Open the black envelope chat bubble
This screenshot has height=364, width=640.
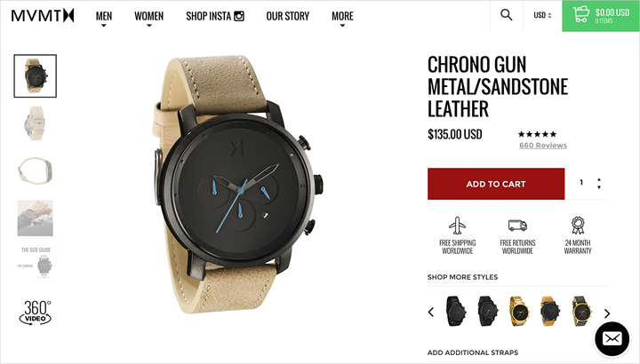(612, 339)
